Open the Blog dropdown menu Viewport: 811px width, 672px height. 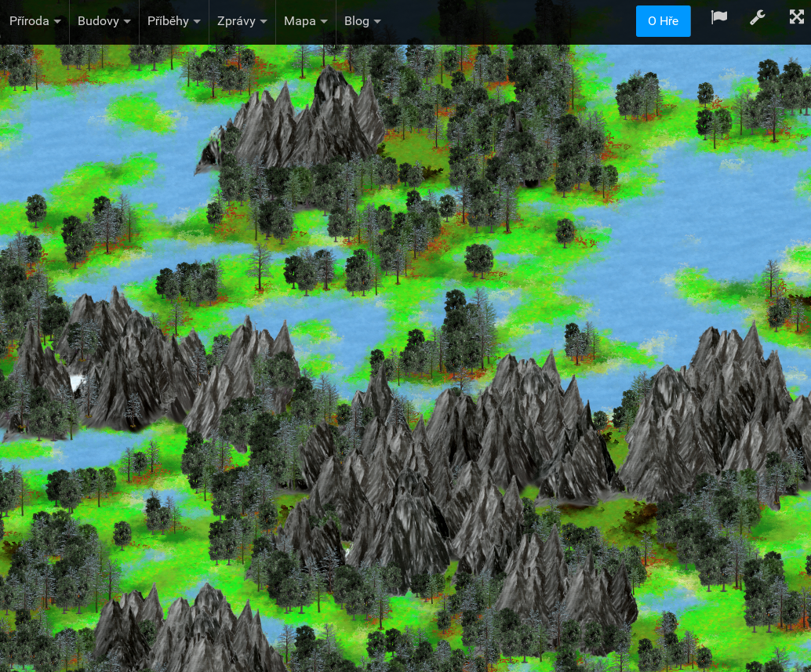(x=362, y=21)
